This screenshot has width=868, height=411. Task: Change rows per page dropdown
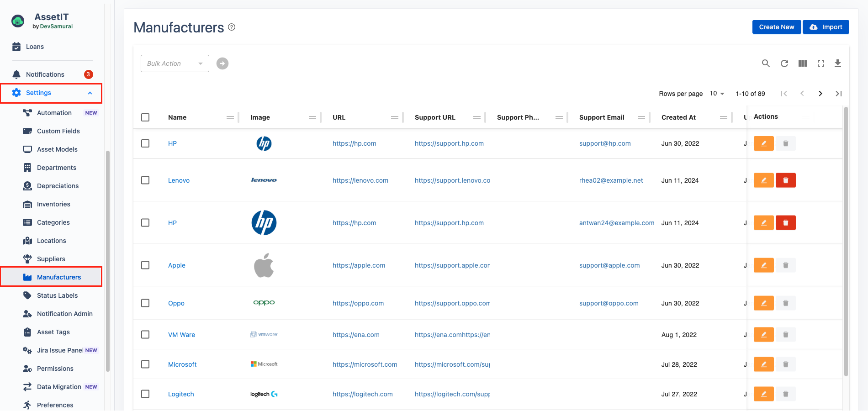[717, 94]
